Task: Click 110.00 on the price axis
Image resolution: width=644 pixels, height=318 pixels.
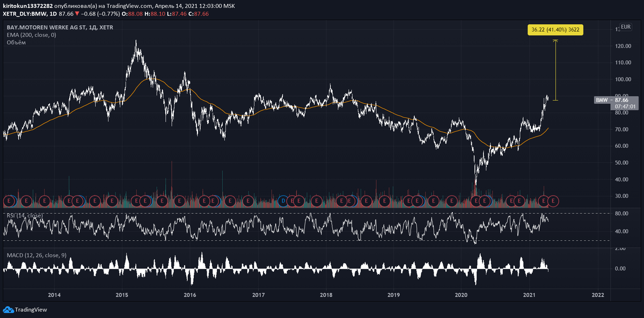Action: (x=622, y=63)
